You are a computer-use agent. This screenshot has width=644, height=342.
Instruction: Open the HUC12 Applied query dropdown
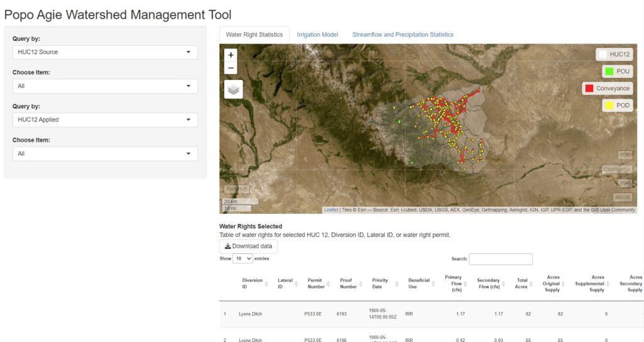tap(105, 119)
